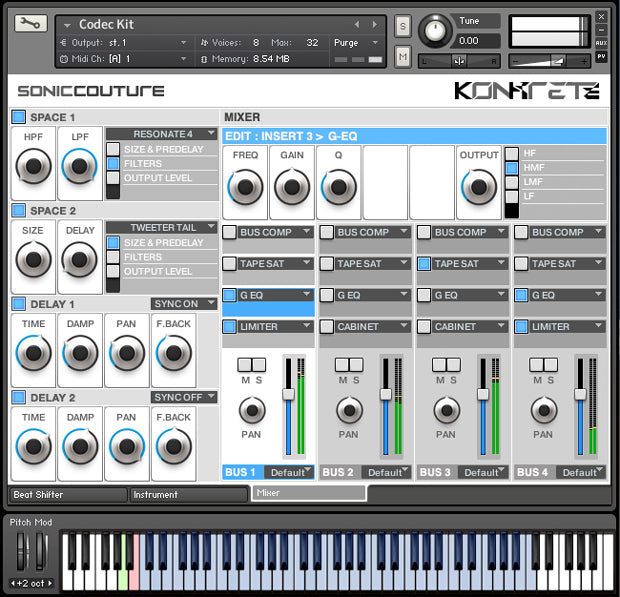
Task: Click the Bus 3 volume fader
Action: click(483, 394)
